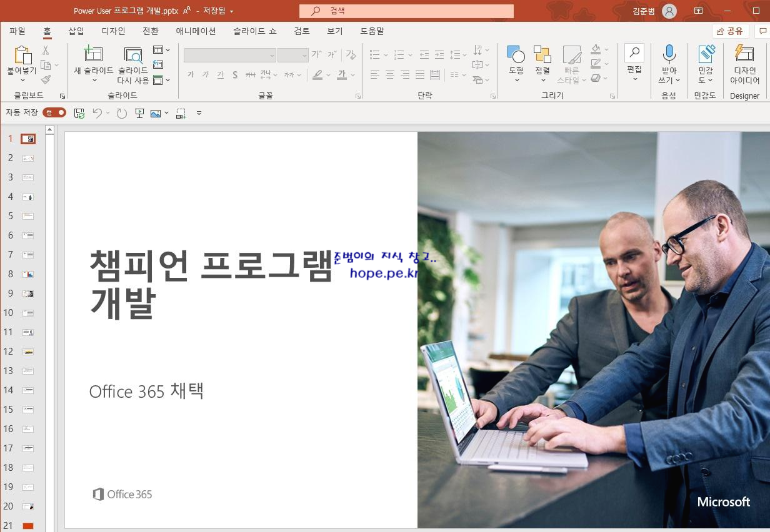Viewport: 770px width, 532px height.
Task: Select the Format Painter brush icon
Action: click(46, 80)
